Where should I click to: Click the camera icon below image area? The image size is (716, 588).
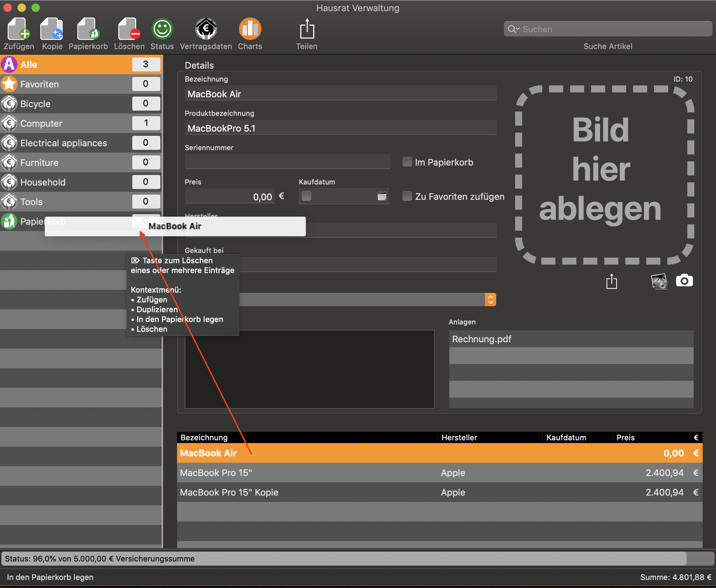click(x=684, y=281)
